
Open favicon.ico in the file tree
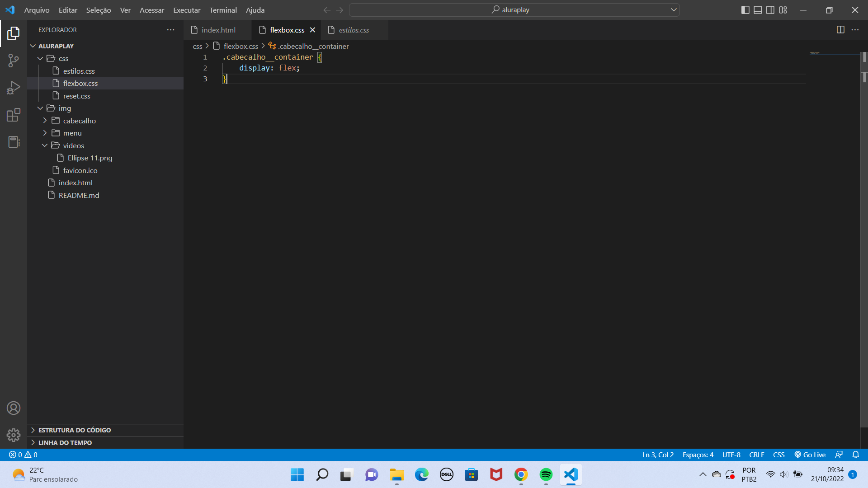point(105,170)
